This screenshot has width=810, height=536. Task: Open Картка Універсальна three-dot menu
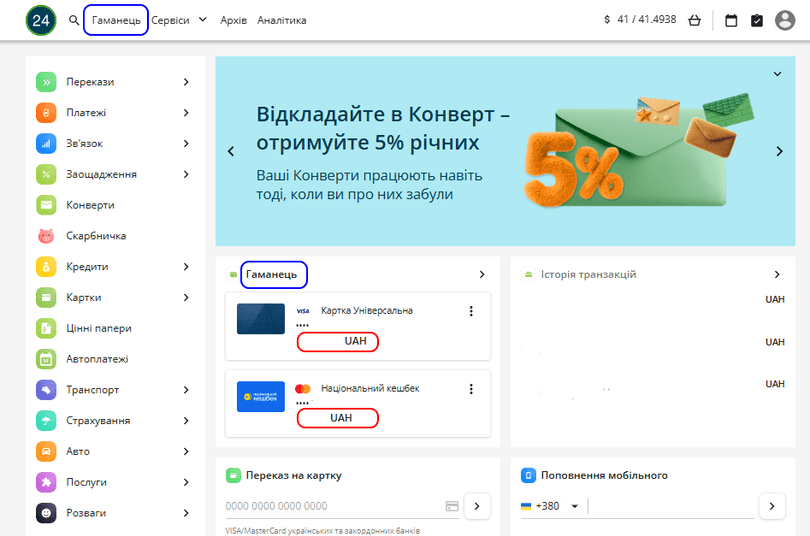coord(471,311)
